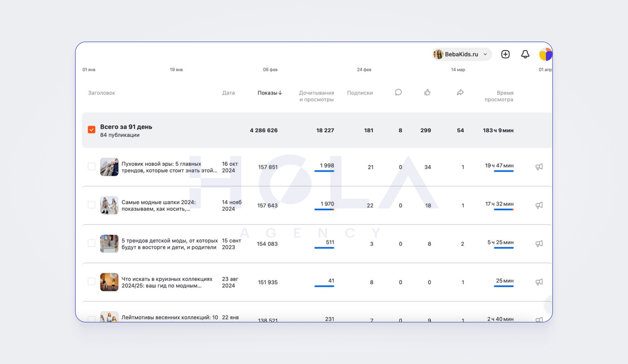628x364 pixels.
Task: Click the 01 янв timeline date label
Action: point(89,70)
